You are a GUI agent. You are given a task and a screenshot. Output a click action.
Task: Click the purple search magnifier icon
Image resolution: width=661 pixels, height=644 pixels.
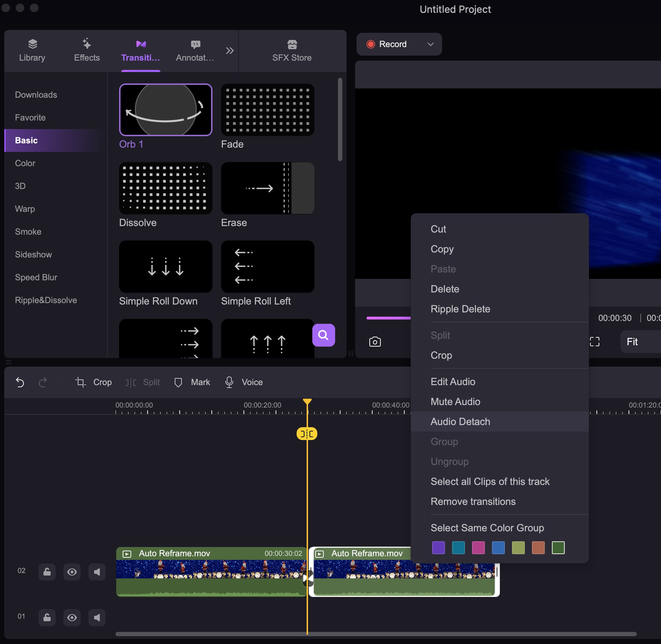[x=323, y=335]
